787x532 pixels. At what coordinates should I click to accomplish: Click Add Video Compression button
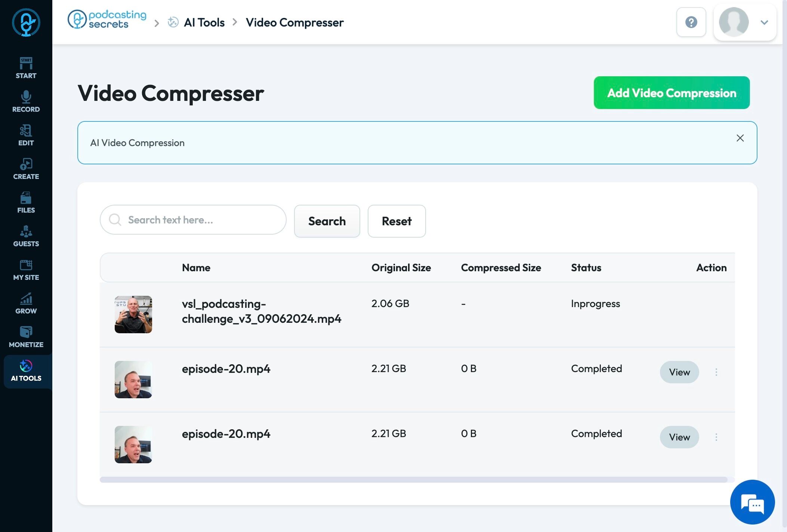672,93
